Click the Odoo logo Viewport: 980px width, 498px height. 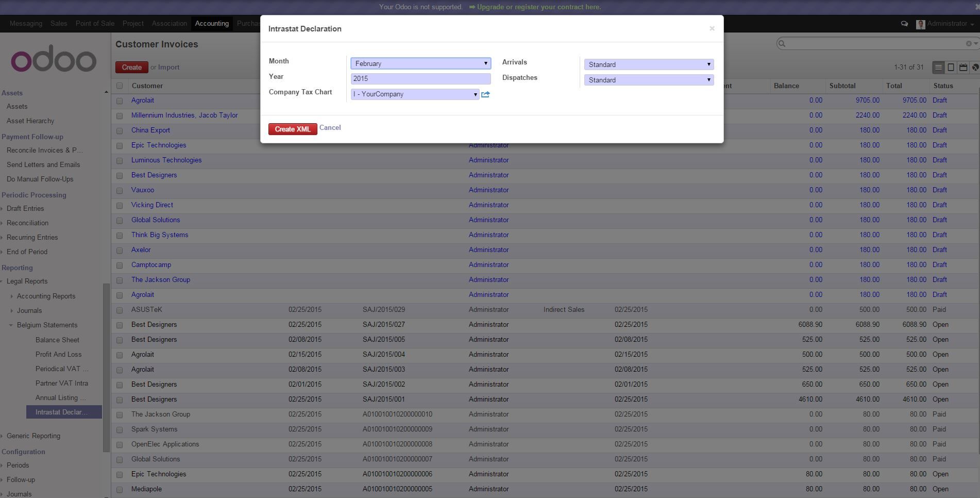coord(54,58)
